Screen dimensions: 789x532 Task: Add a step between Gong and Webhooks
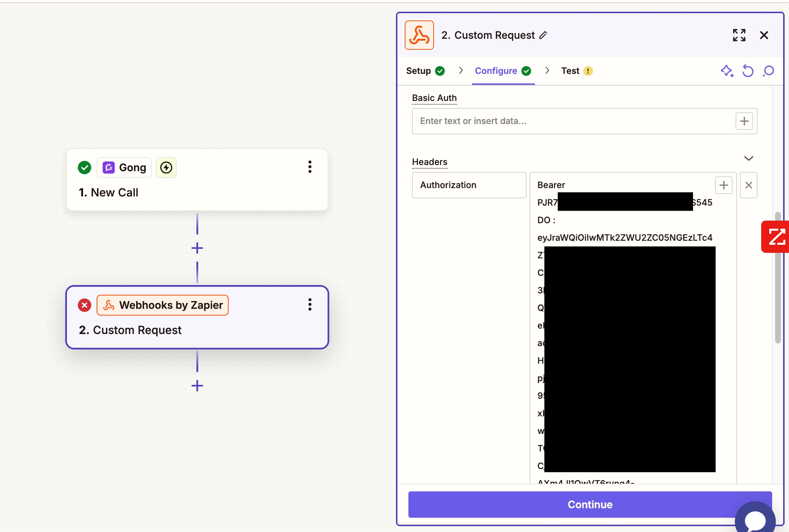coord(197,248)
